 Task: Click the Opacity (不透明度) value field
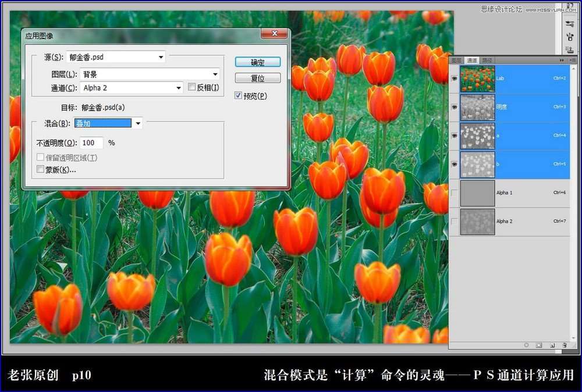[91, 142]
